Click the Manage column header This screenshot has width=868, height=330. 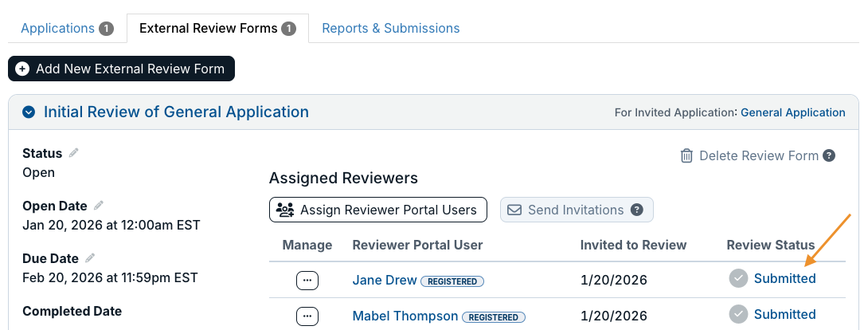[x=307, y=246]
